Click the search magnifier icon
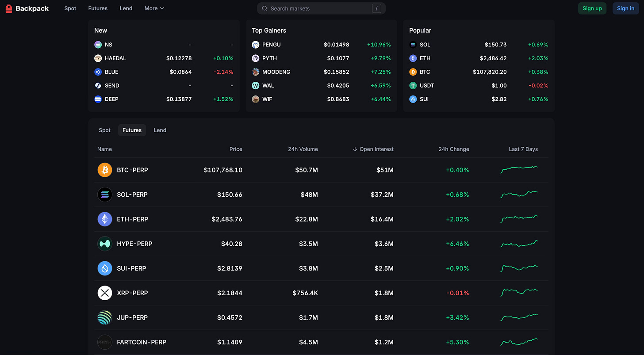The height and width of the screenshot is (355, 644). point(264,8)
